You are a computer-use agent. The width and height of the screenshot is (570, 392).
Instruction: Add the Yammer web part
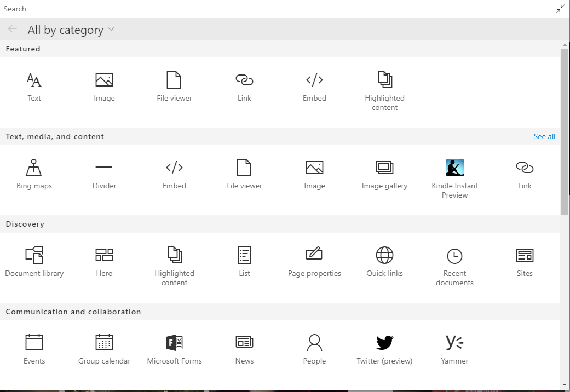pyautogui.click(x=454, y=349)
